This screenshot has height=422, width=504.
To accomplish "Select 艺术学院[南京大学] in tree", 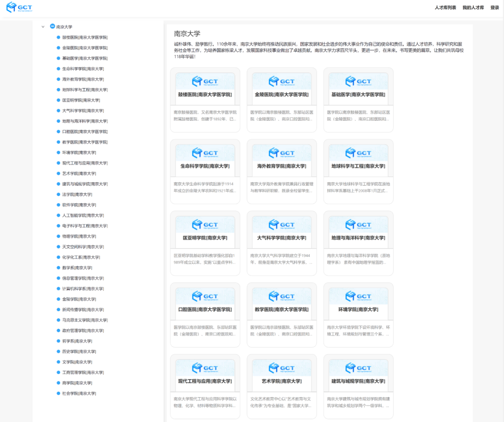I will pos(79,173).
